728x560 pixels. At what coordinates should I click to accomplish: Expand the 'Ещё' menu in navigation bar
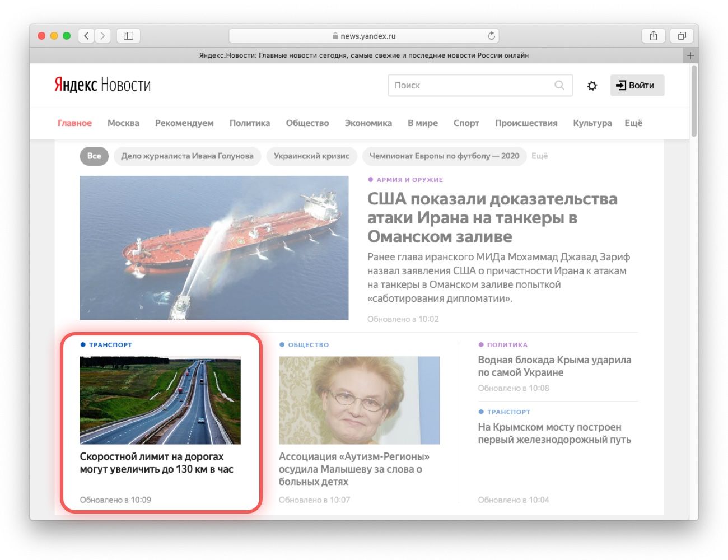633,123
